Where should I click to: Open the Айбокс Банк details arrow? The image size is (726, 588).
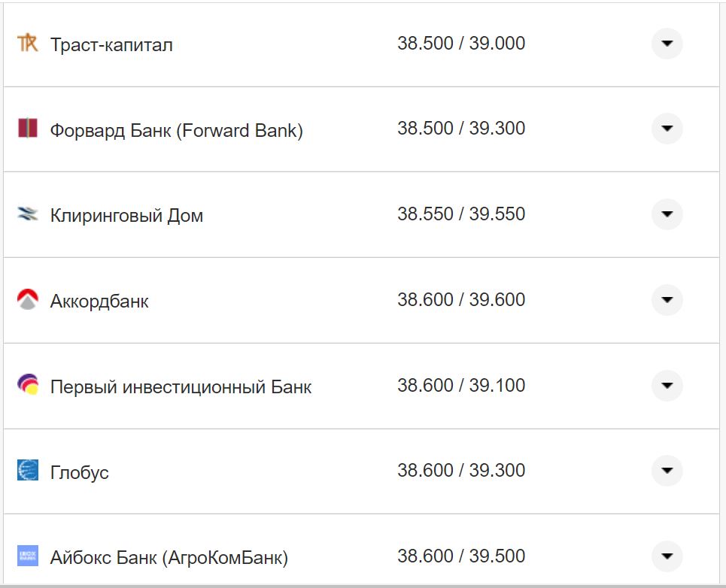(667, 556)
